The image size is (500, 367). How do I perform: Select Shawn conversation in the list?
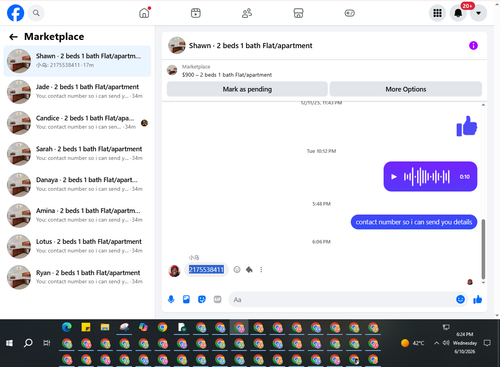[x=77, y=61]
